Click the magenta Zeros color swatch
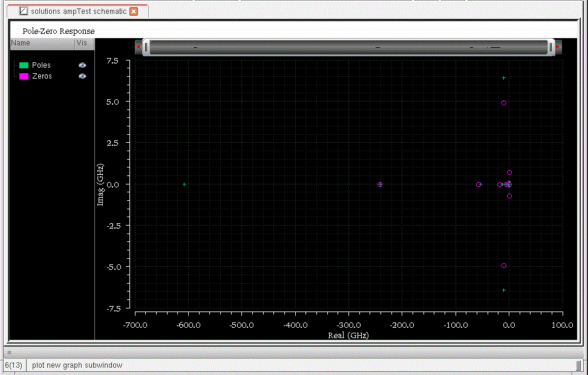The image size is (588, 375). [x=24, y=76]
